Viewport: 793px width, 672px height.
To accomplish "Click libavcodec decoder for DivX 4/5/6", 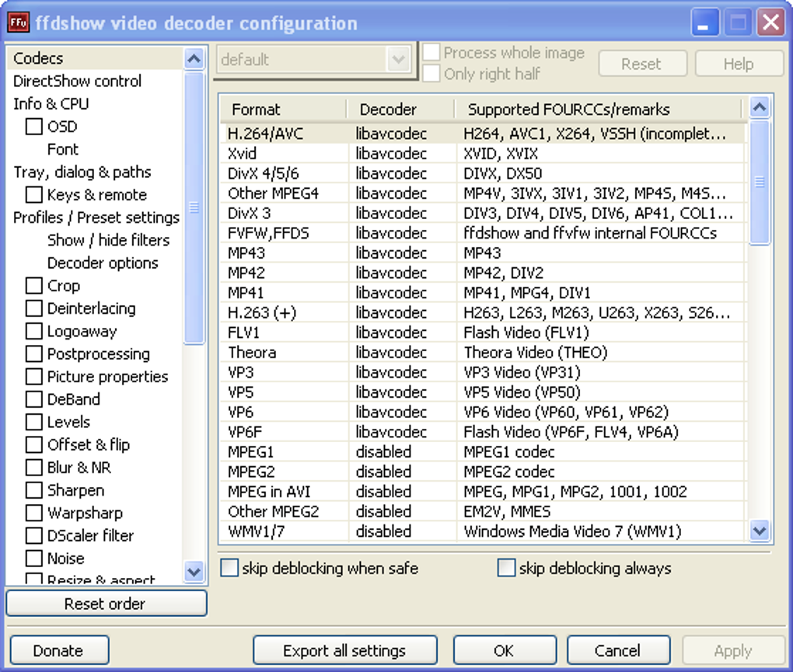I will pos(391,173).
